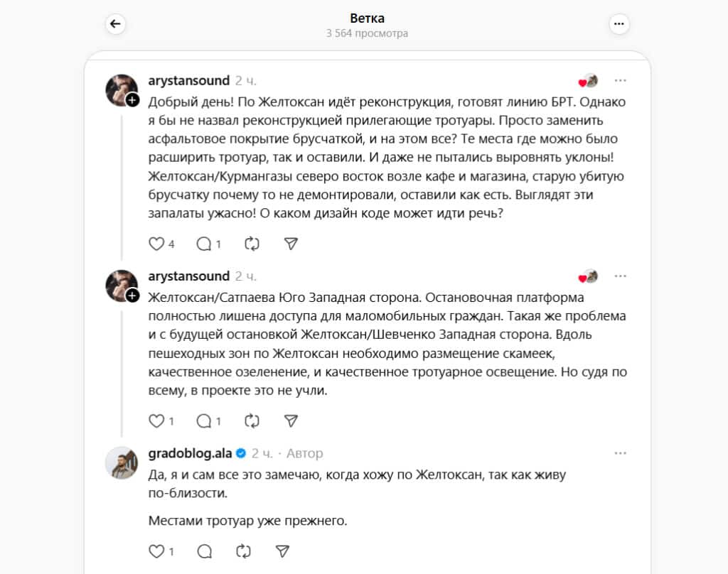View gradoblog.ala avatar photo
This screenshot has height=574, width=728.
point(122,462)
